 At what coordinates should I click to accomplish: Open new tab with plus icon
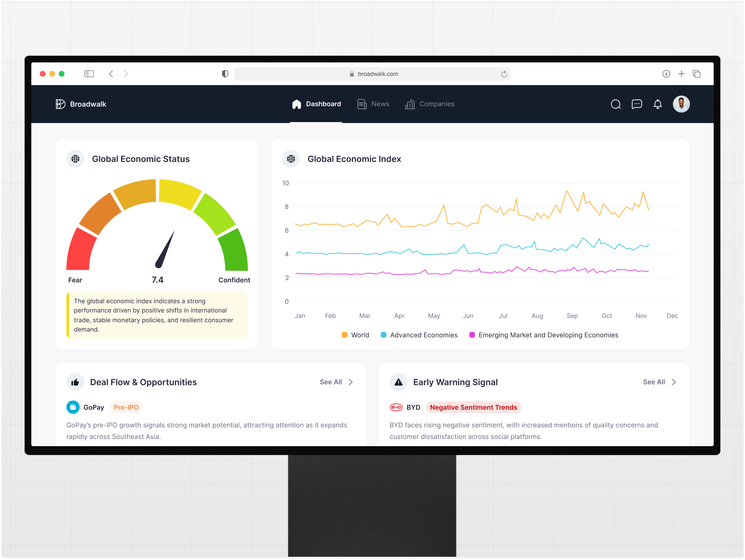tap(681, 74)
